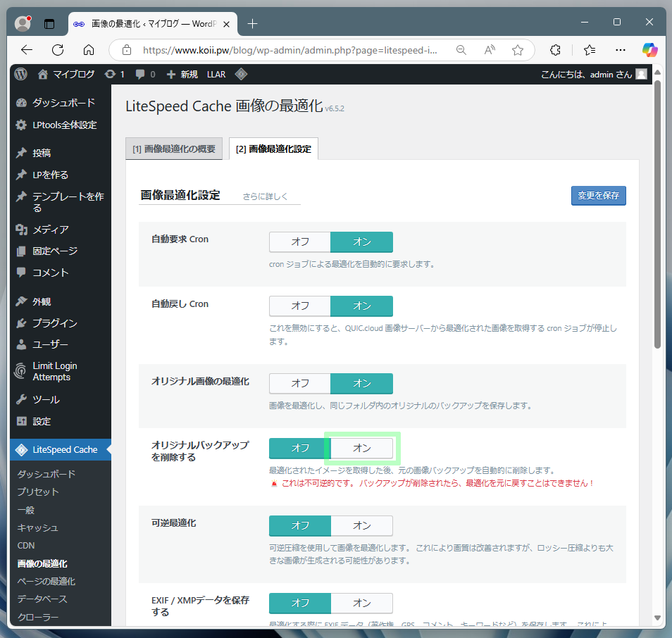Enable オリジナル画像の最適化
This screenshot has height=638, width=672.
pyautogui.click(x=362, y=383)
